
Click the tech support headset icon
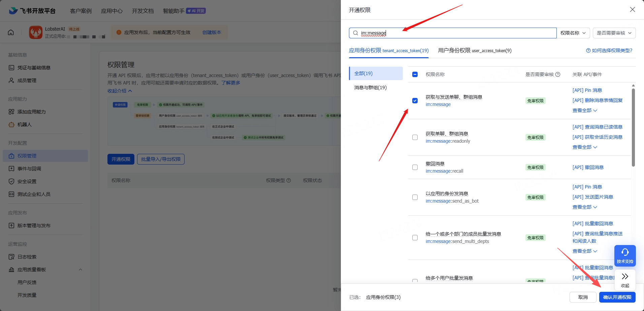coord(625,252)
